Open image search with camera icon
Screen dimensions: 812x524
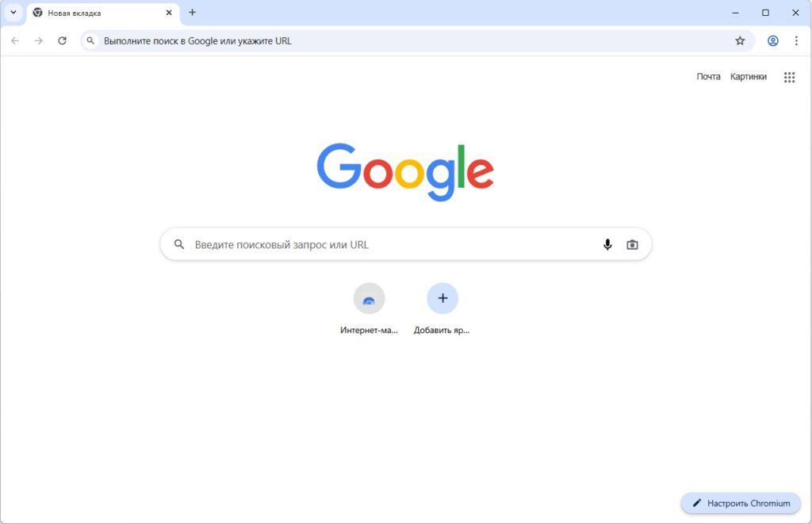click(x=632, y=244)
